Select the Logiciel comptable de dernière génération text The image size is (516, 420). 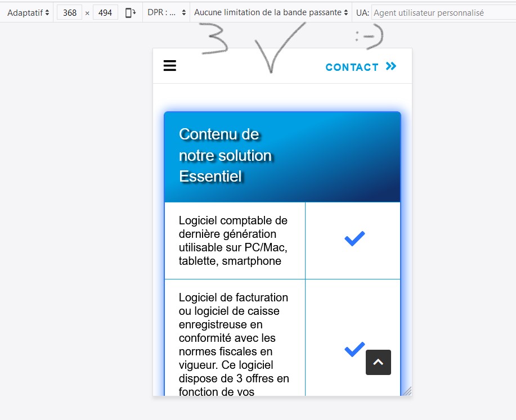pyautogui.click(x=233, y=240)
